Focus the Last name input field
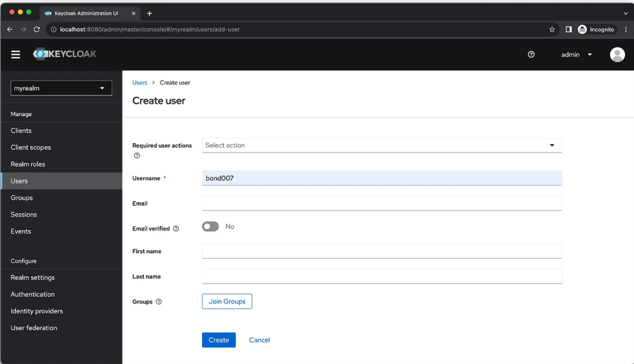The image size is (634, 364). click(x=382, y=276)
